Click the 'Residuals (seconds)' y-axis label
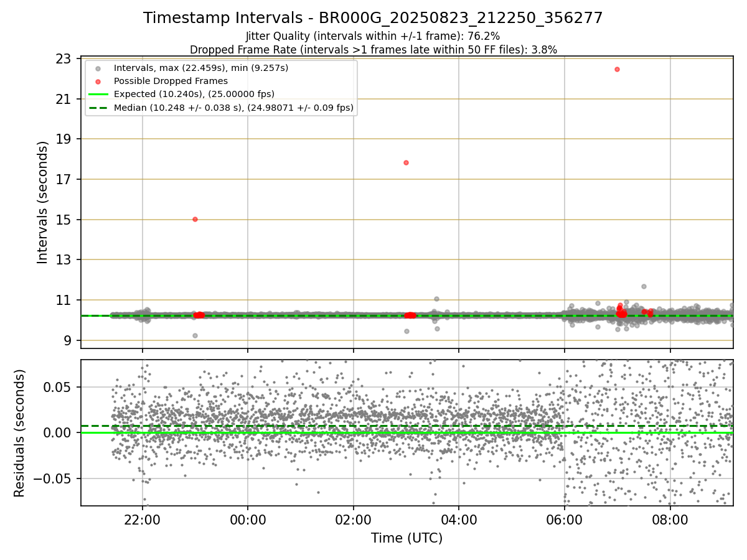 pyautogui.click(x=19, y=433)
